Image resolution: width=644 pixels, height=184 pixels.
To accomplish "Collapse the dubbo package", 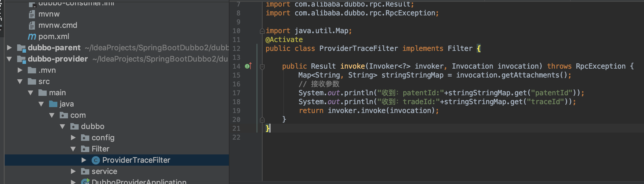I will pos(62,127).
